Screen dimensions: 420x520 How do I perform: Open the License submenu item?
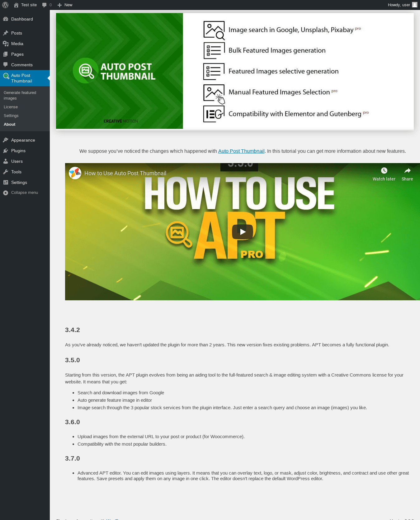point(11,107)
